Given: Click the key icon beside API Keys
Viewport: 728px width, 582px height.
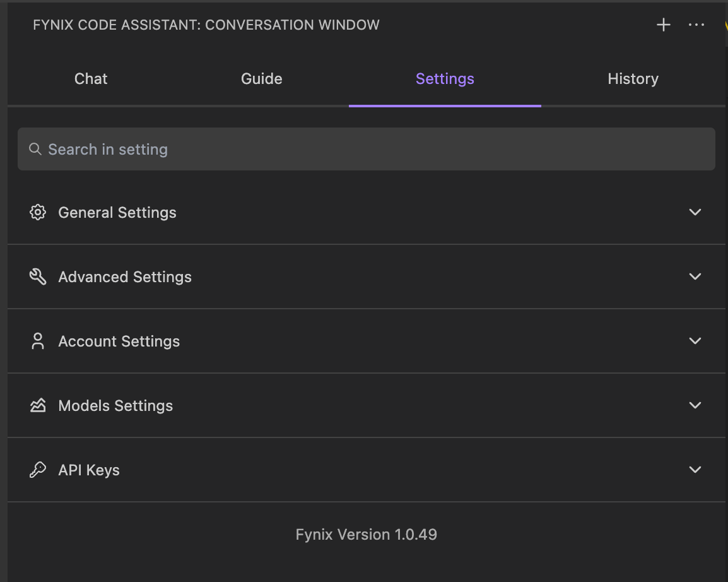Looking at the screenshot, I should pyautogui.click(x=38, y=470).
